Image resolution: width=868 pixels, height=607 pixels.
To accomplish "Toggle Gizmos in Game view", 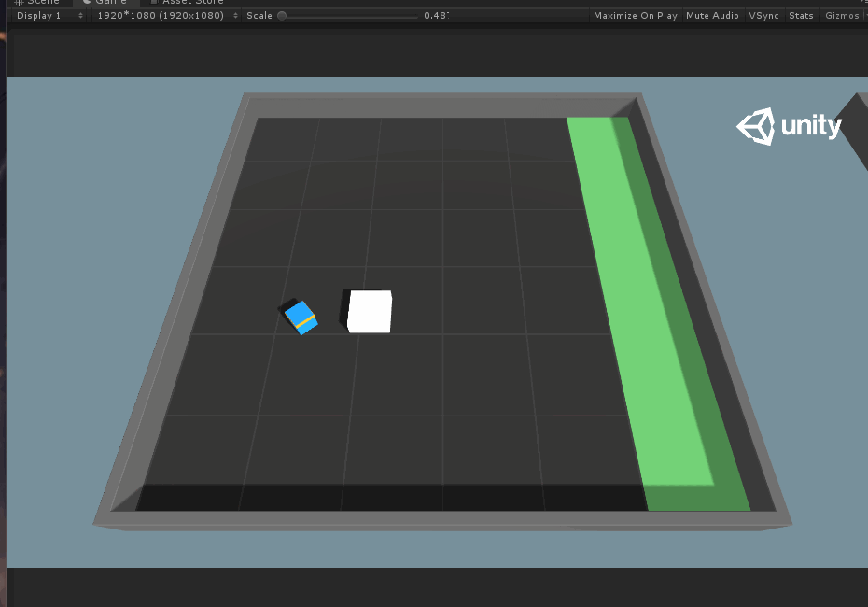I will [843, 16].
